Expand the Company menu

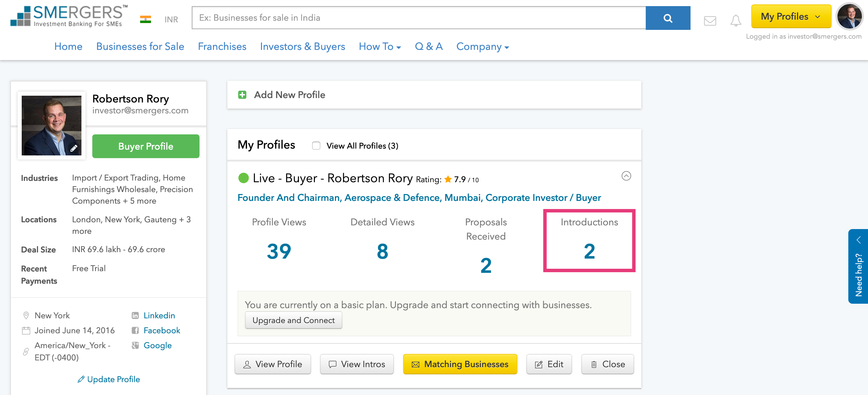pyautogui.click(x=482, y=46)
